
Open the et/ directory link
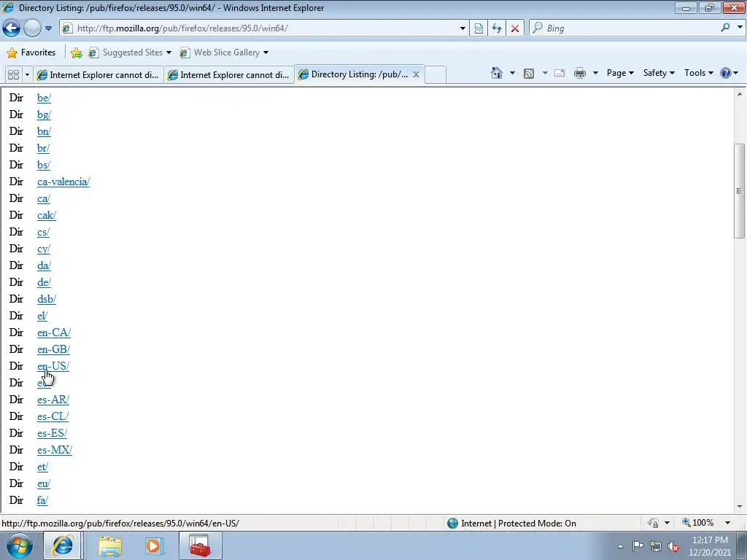pyautogui.click(x=43, y=467)
